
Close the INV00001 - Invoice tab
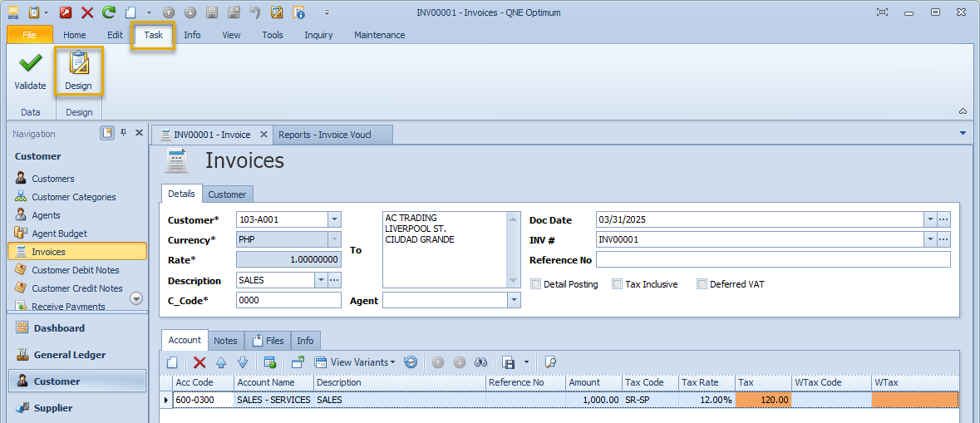click(x=263, y=135)
